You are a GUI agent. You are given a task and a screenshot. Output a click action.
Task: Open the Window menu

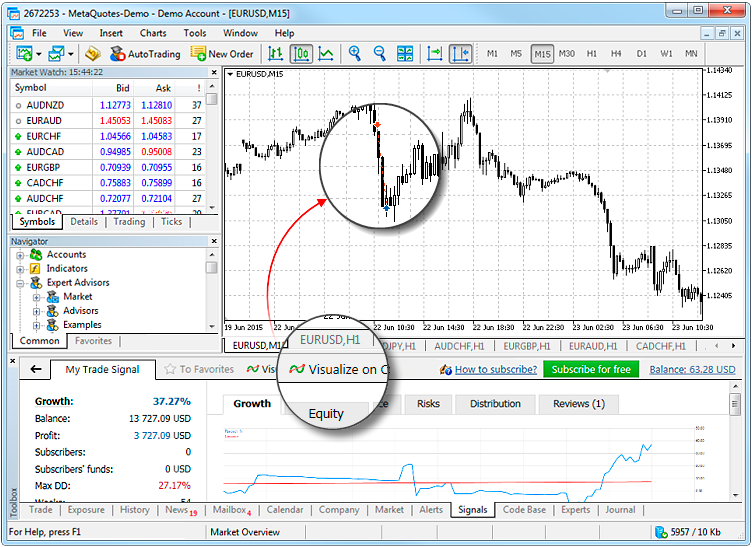pyautogui.click(x=240, y=33)
